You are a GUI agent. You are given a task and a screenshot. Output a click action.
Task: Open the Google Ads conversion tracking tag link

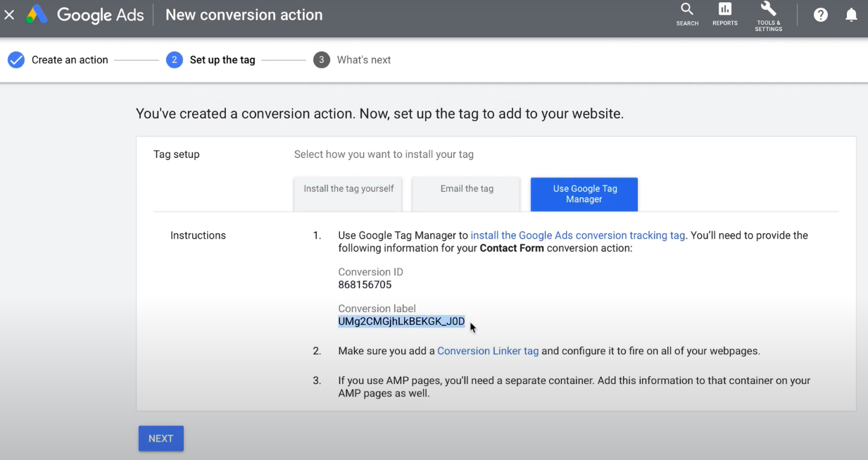click(x=577, y=235)
